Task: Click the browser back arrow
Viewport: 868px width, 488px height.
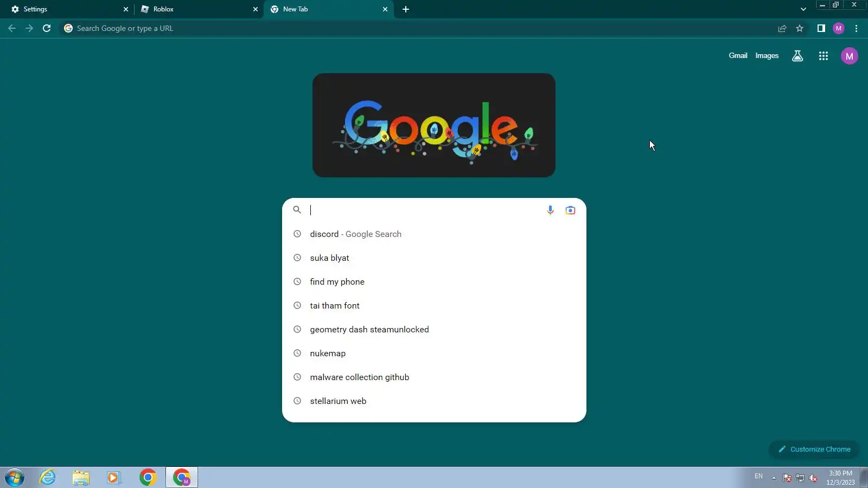Action: [x=12, y=28]
